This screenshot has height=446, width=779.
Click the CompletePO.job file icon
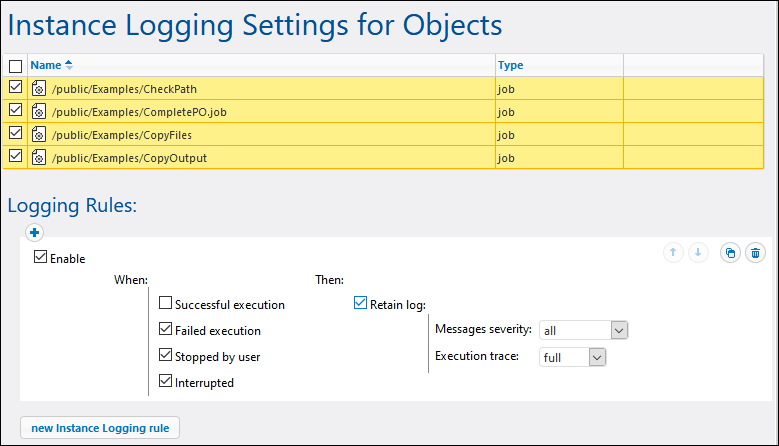coord(39,111)
